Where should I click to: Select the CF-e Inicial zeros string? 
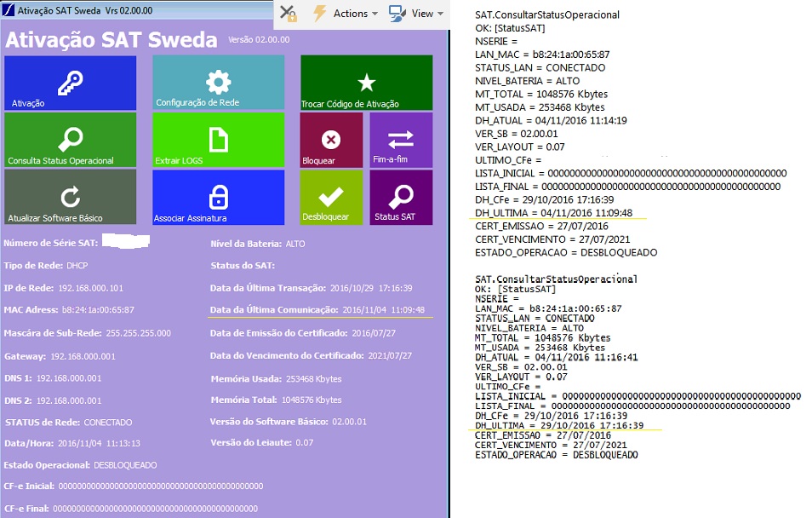161,486
